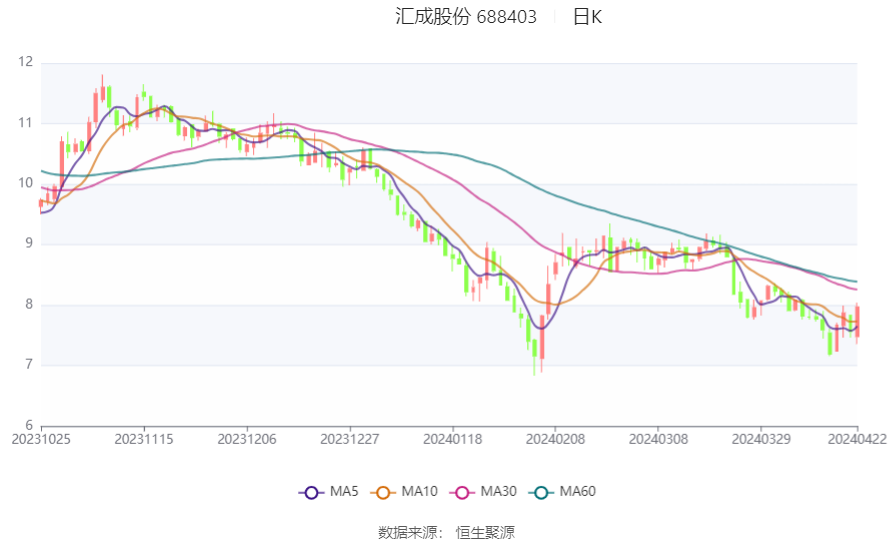Select the 20240208 date on axis
The image size is (893, 542).
[x=554, y=438]
